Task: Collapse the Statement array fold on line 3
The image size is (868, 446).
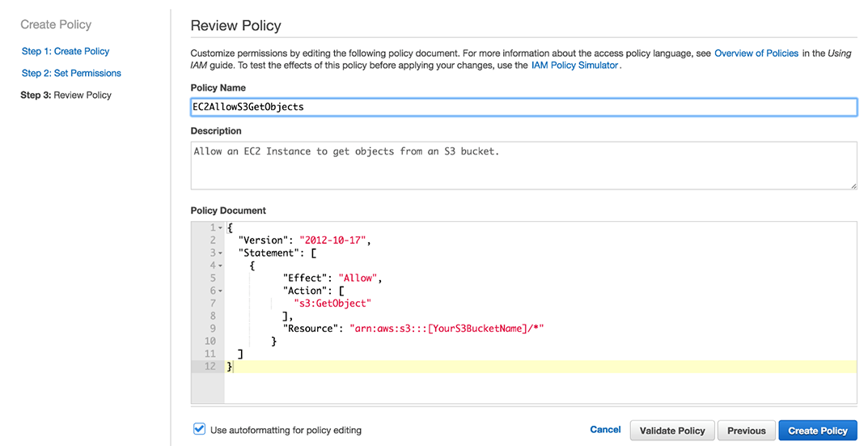Action: 220,253
